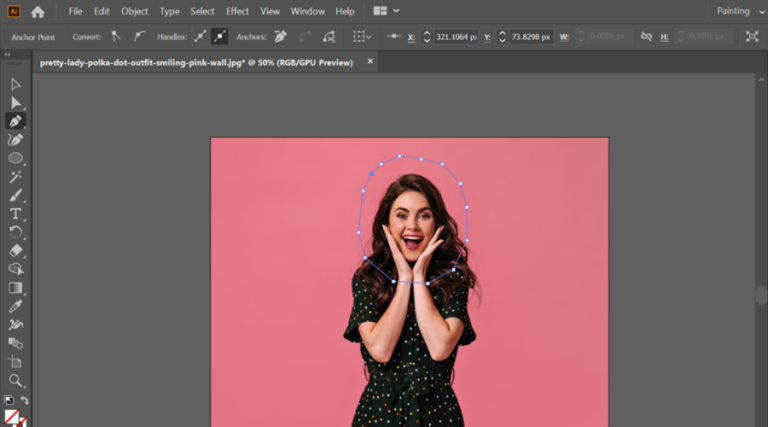The image size is (768, 427).
Task: Click convert anchor points to corner button
Action: click(116, 36)
